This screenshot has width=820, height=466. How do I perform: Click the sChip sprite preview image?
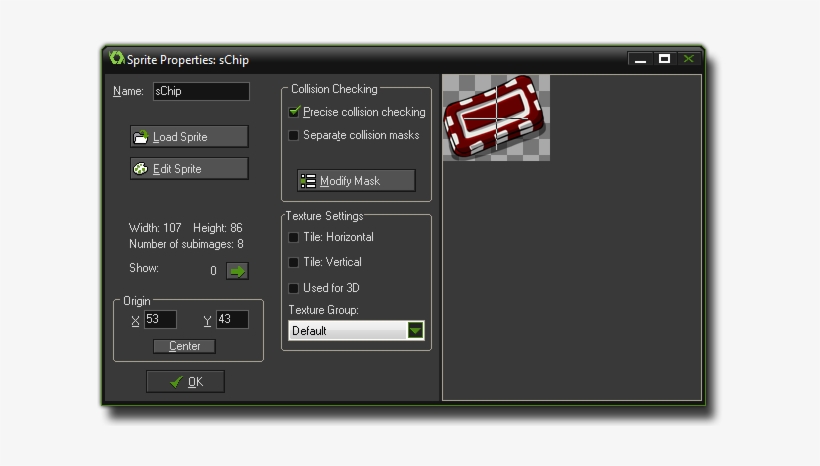(496, 118)
